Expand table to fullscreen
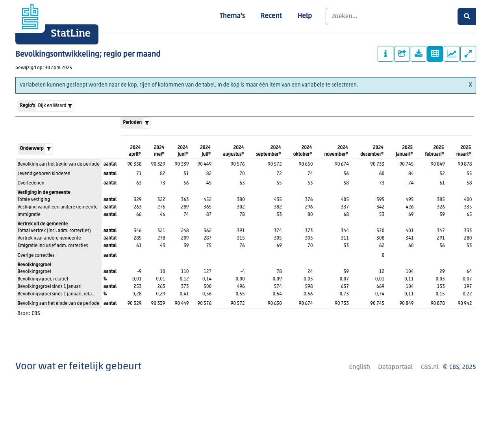The height and width of the screenshot is (424, 504). (x=468, y=54)
